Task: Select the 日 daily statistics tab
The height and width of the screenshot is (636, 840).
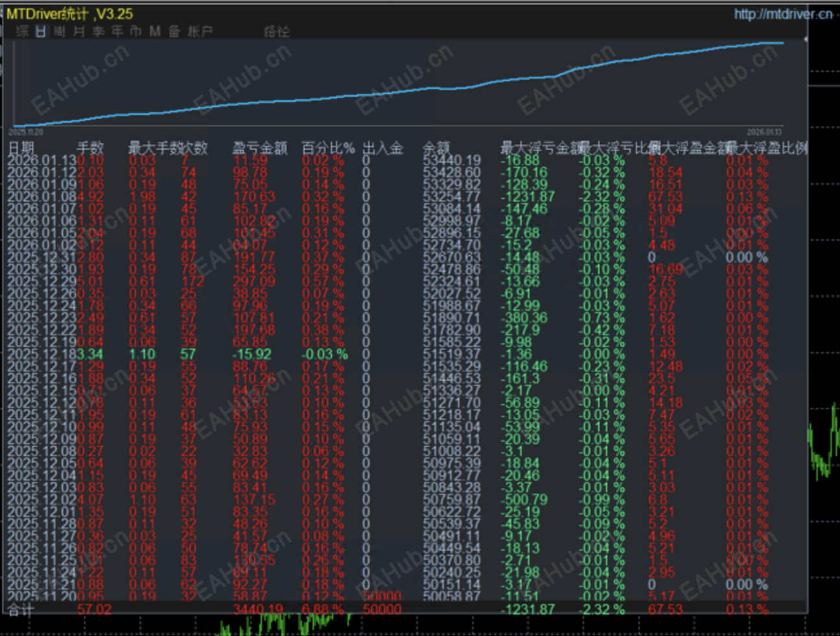Action: point(41,31)
